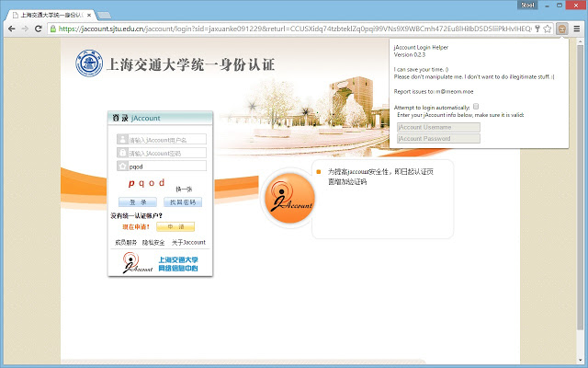
Task: Bookmark page with the star icon
Action: point(548,29)
